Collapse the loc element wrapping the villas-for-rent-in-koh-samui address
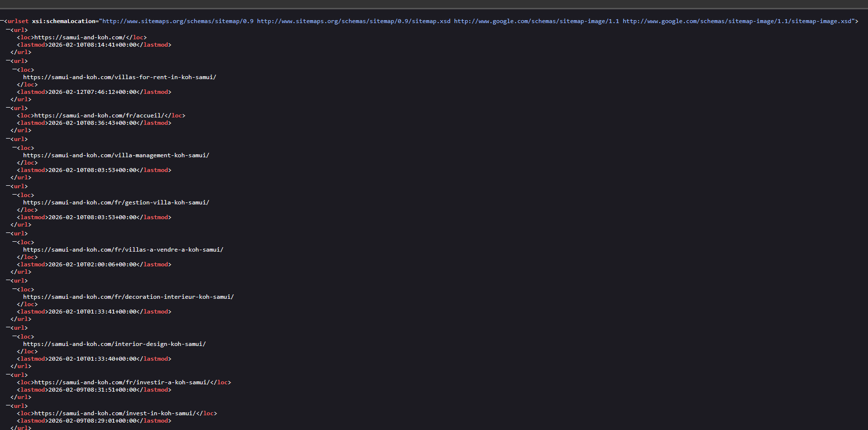 (x=15, y=70)
